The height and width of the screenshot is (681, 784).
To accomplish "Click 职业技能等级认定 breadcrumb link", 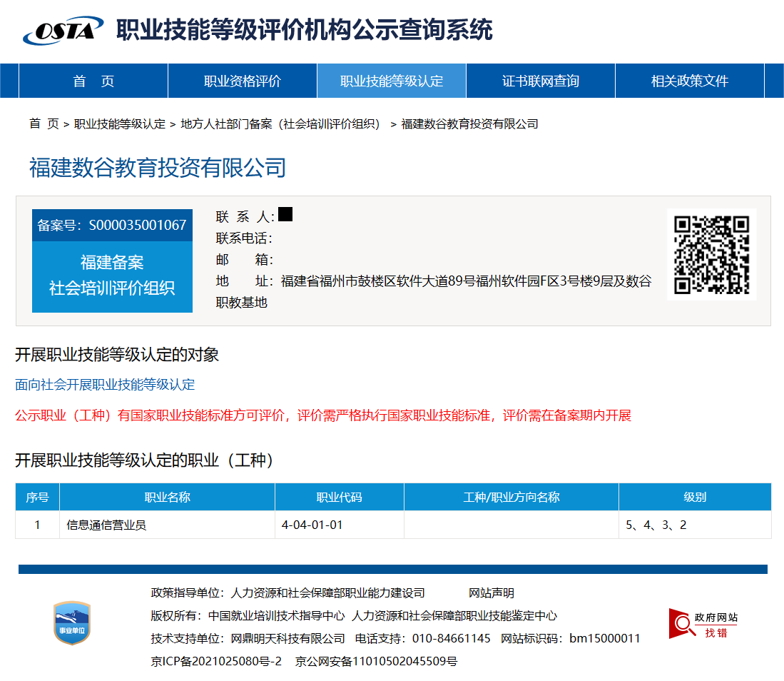I will 119,124.
